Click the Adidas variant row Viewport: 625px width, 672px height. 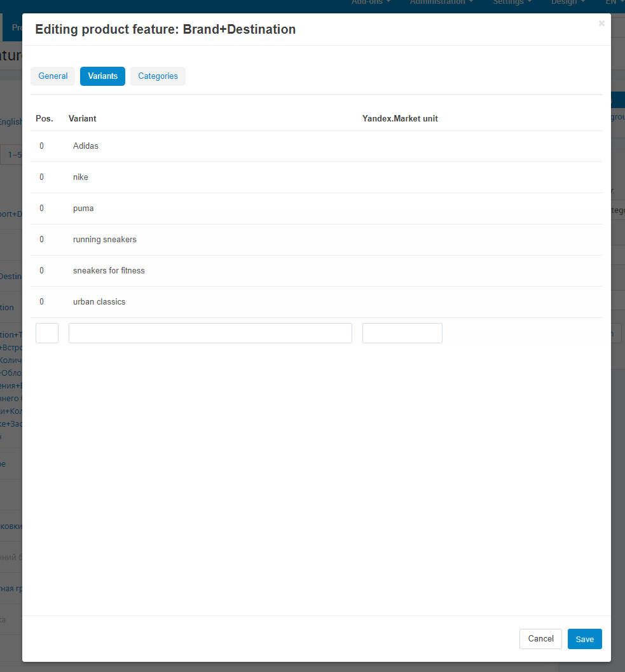point(317,146)
